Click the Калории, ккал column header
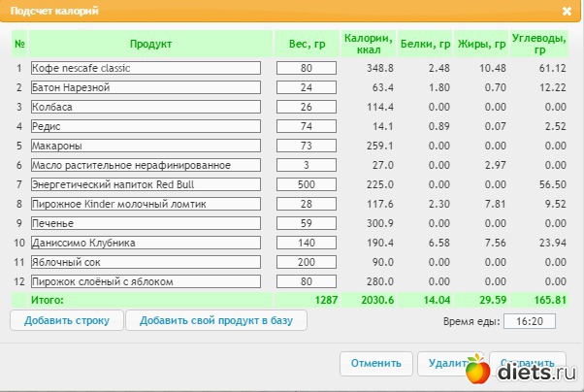584x392 pixels. [369, 44]
